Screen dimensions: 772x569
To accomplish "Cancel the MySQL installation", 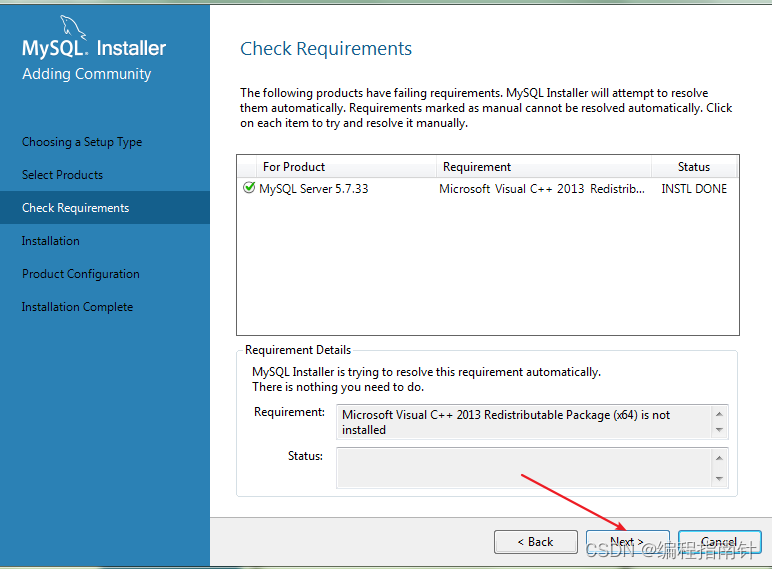I will click(720, 542).
